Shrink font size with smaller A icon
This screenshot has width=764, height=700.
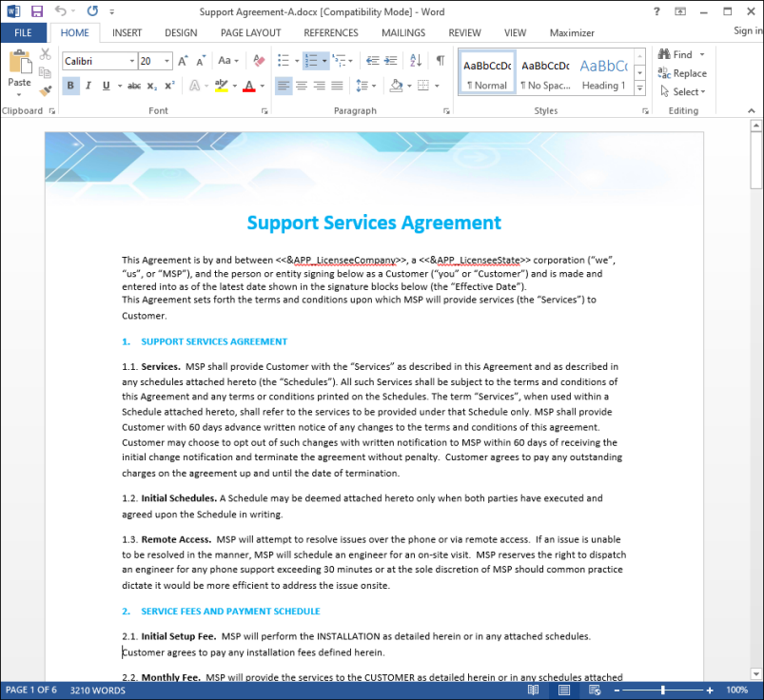point(201,61)
